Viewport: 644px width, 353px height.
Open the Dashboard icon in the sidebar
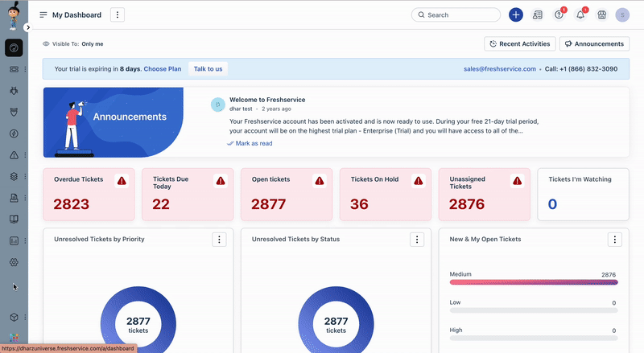[x=14, y=48]
